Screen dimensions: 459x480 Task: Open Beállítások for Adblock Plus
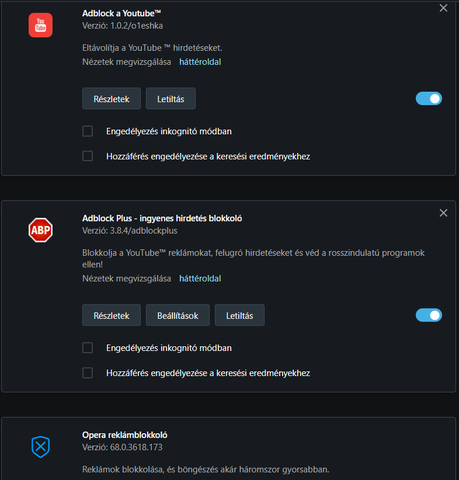[x=178, y=315]
